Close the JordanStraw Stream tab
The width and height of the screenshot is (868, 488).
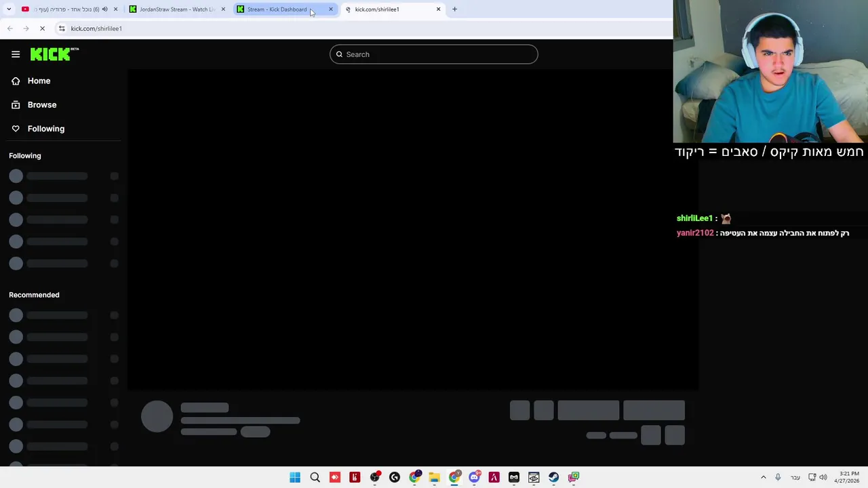223,9
